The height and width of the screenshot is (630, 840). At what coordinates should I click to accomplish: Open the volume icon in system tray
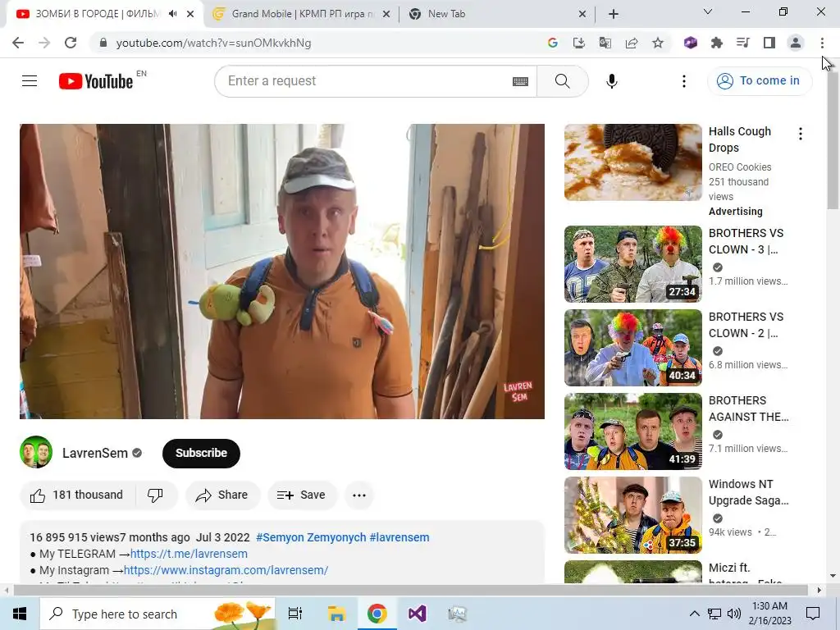coord(734,614)
